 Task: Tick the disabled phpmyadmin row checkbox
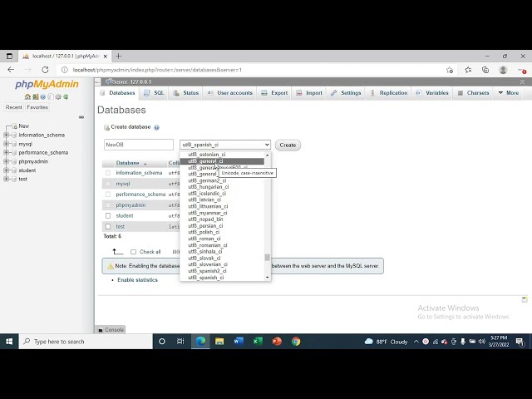[108, 205]
